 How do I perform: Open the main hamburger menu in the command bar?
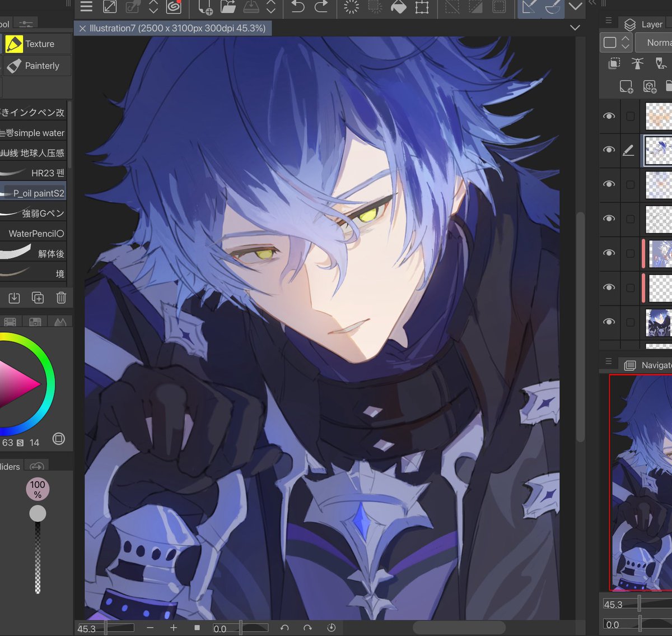point(86,6)
